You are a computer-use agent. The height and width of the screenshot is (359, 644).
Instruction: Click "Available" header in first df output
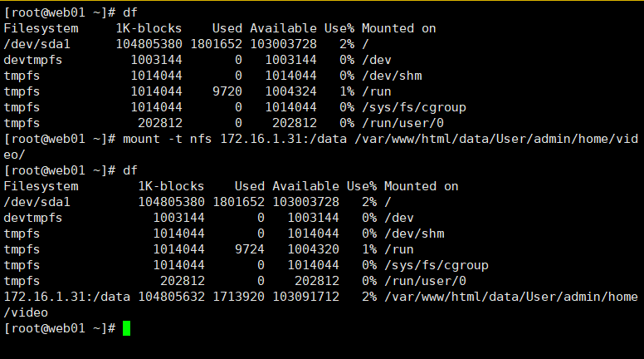tap(283, 28)
